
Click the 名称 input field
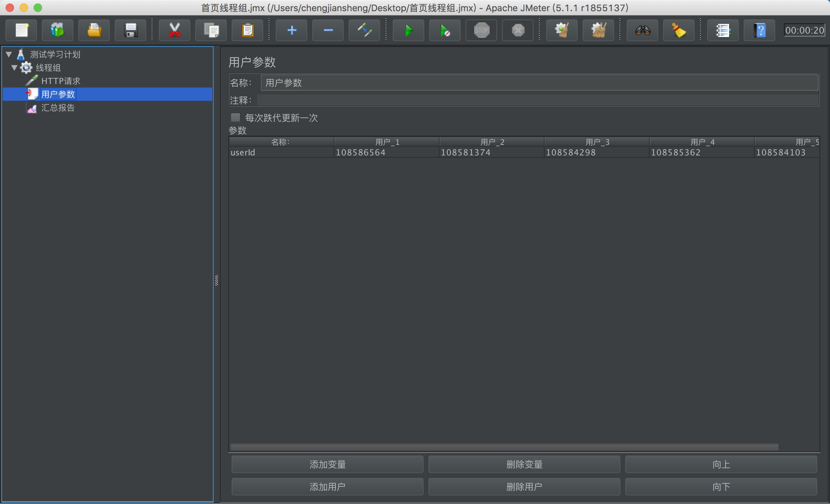point(539,83)
